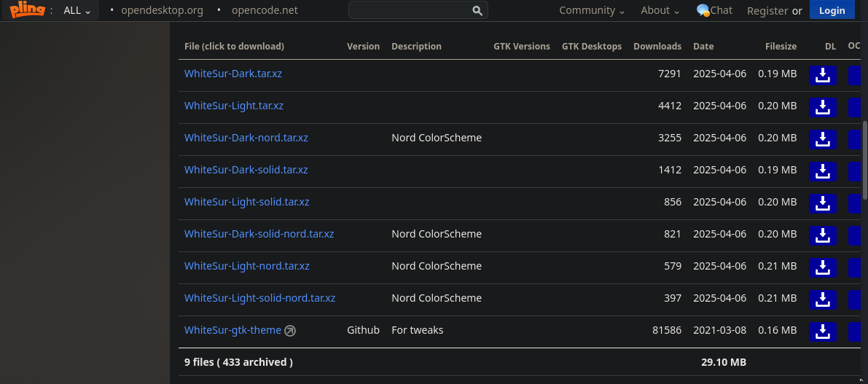868x384 pixels.
Task: Click download count 4412
Action: tap(670, 106)
